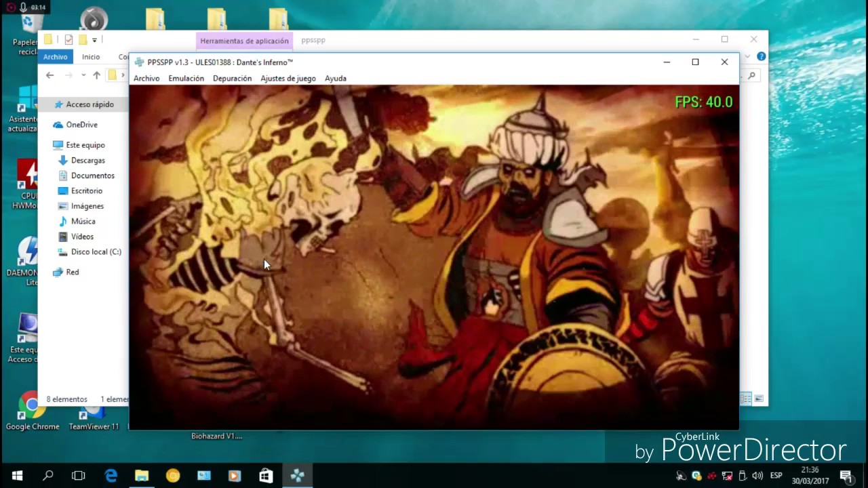Open the Ajustes de juego menu
868x488 pixels.
(x=288, y=79)
